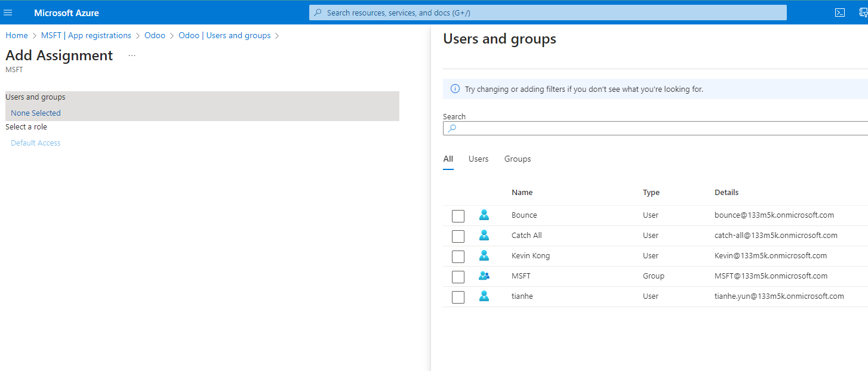Click the magnifier icon in Users search box
This screenshot has height=371, width=868.
click(x=452, y=128)
